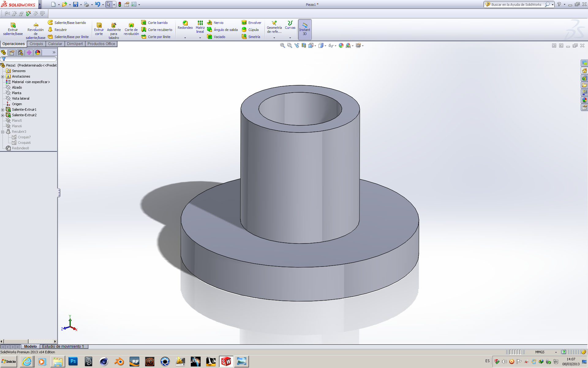This screenshot has width=588, height=368.
Task: Open Photoshop from the taskbar
Action: [x=73, y=362]
